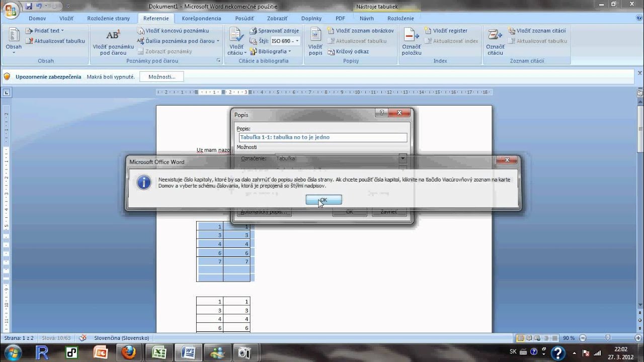Switch to the Vložiť ribbon tab
Screen dimensions: 644x362
coord(66,19)
